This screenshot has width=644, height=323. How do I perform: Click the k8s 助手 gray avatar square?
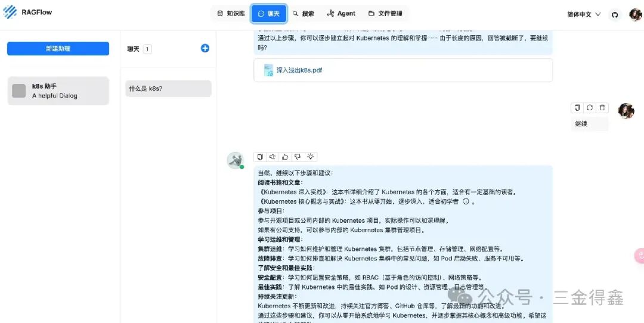19,91
